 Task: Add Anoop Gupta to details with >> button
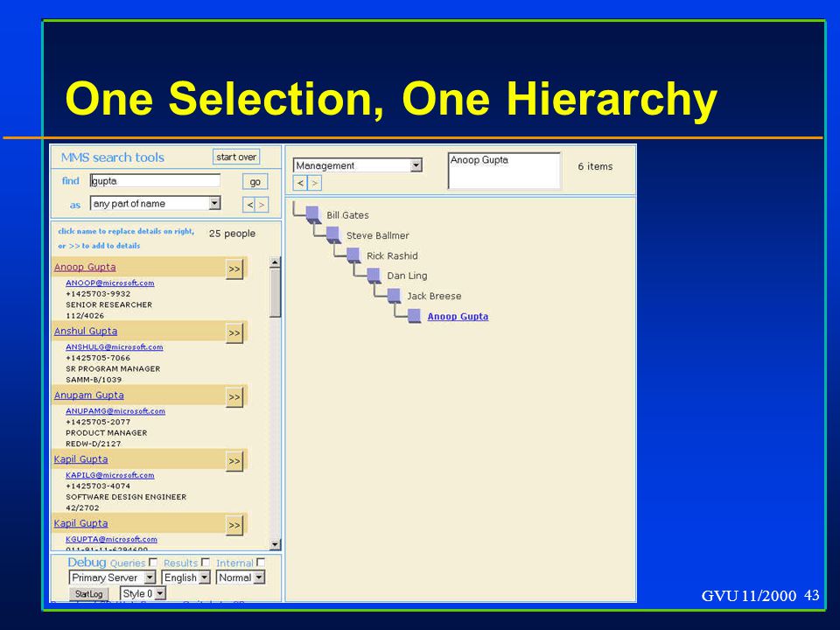pos(234,269)
